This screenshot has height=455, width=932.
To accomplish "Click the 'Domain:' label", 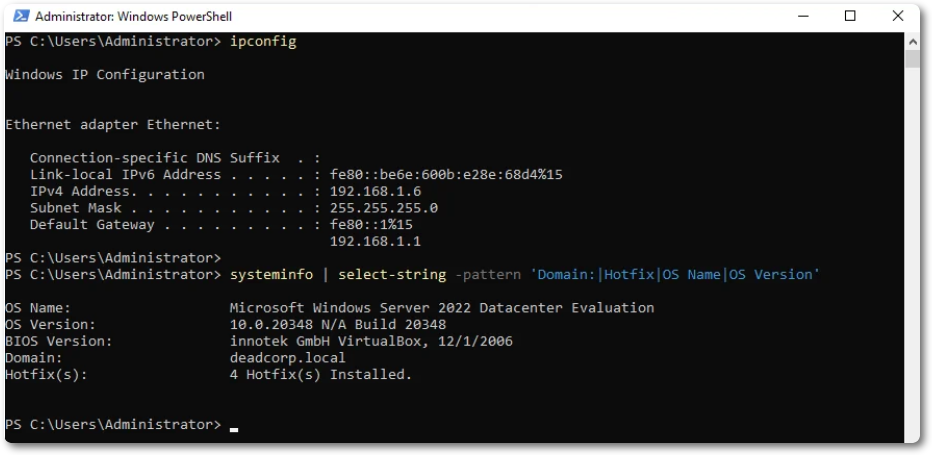I will (x=34, y=358).
